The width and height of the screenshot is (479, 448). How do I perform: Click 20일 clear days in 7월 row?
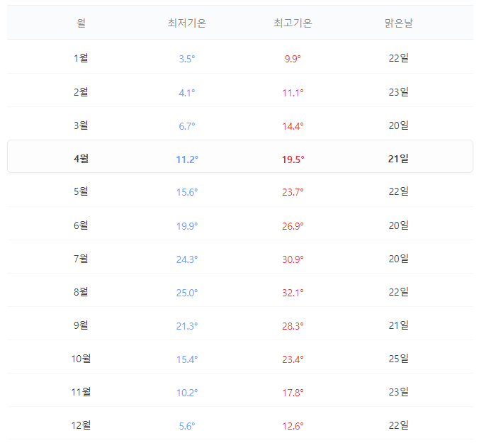click(399, 259)
